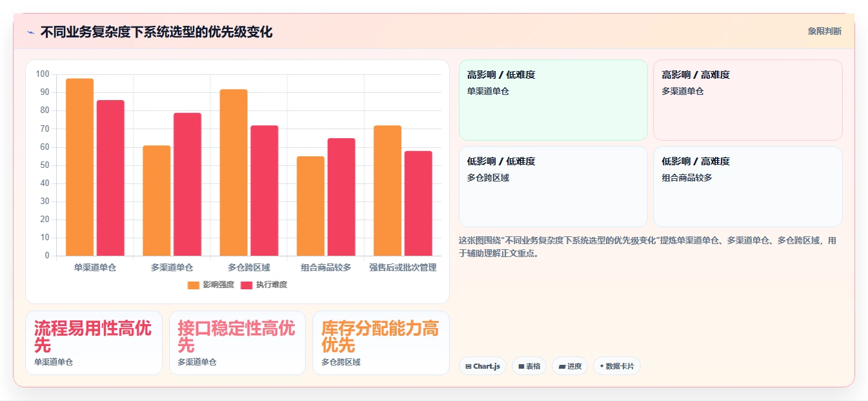Click the 数据卡片 tag
The image size is (868, 401).
pos(616,366)
